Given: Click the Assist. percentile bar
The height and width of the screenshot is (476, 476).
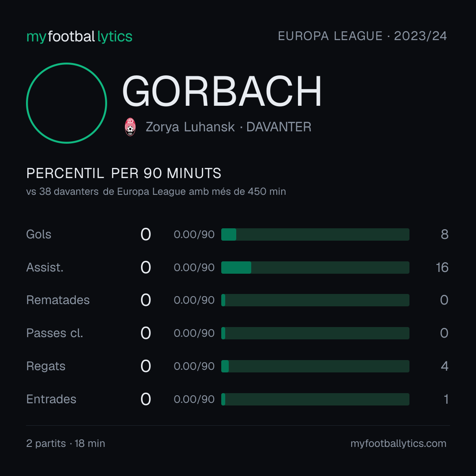Looking at the screenshot, I should pos(315,268).
